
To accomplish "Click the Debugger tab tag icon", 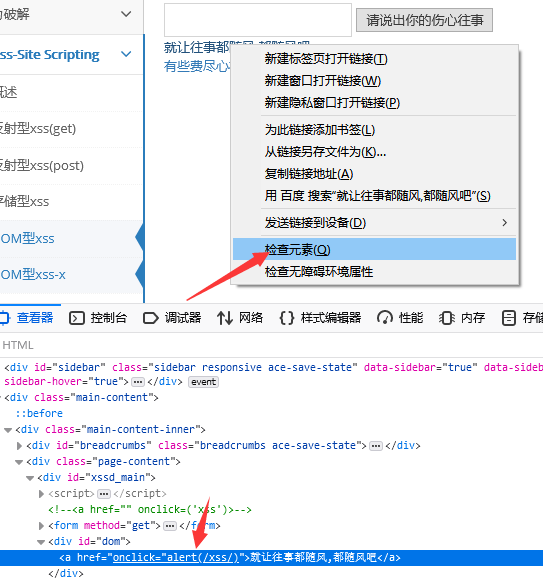I will 150,318.
